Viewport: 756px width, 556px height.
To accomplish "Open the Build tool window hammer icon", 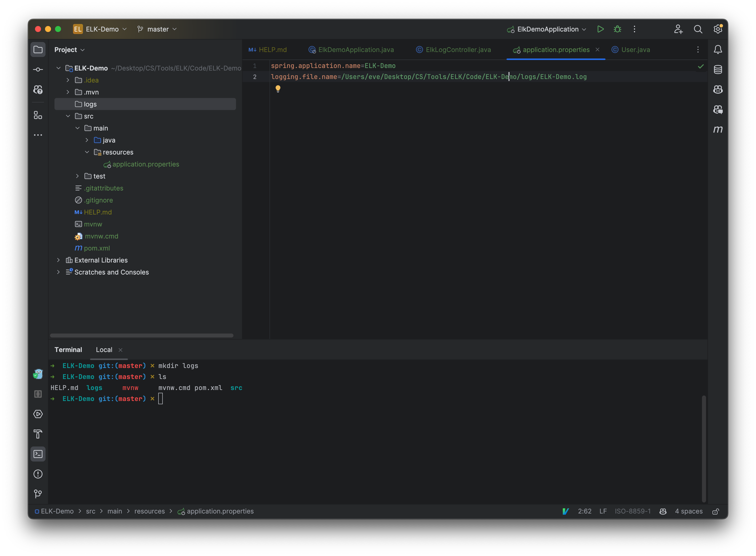I will click(38, 434).
